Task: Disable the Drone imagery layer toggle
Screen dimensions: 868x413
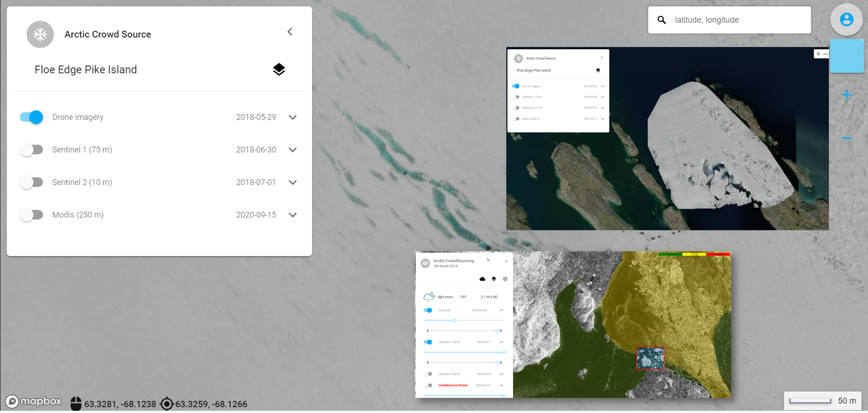Action: [31, 117]
